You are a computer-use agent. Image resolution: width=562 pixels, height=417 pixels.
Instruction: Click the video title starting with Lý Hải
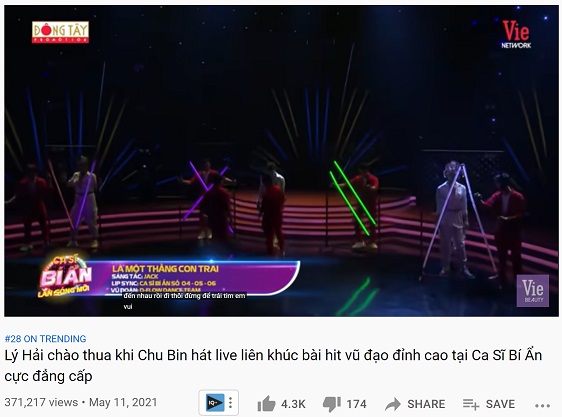(273, 365)
